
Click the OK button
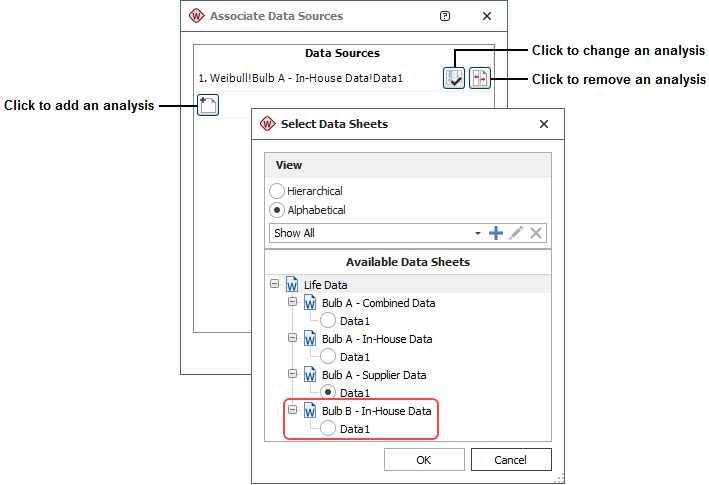pos(423,460)
